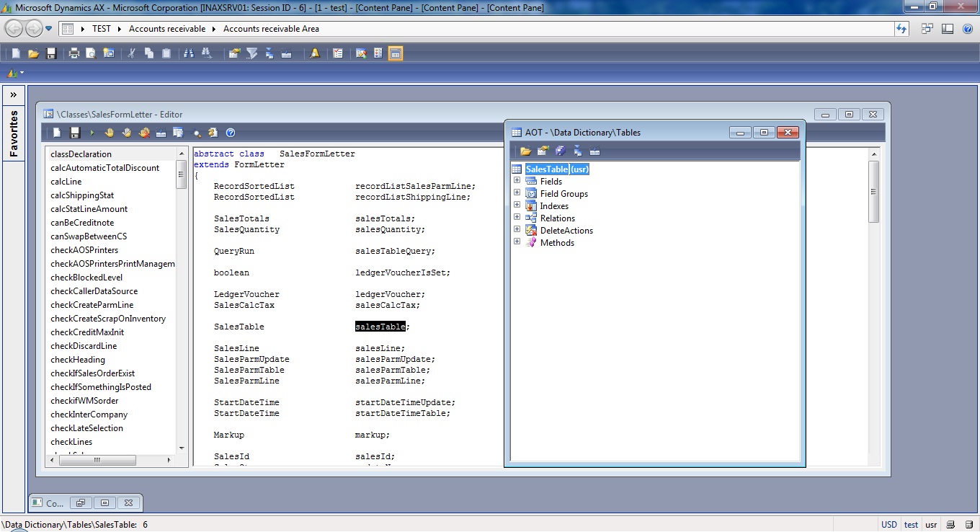Expand the Methods node in AOT
Screen dimensions: 980x532
click(x=517, y=242)
